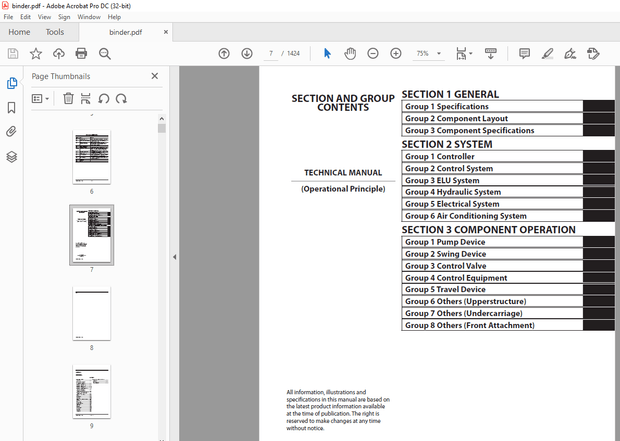Select the Hand pan tool

[350, 53]
